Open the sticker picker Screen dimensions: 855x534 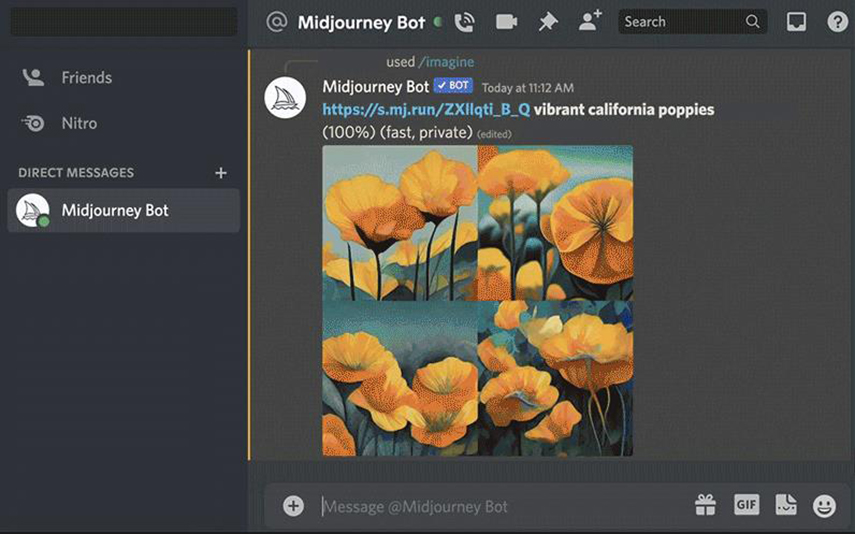pos(785,505)
